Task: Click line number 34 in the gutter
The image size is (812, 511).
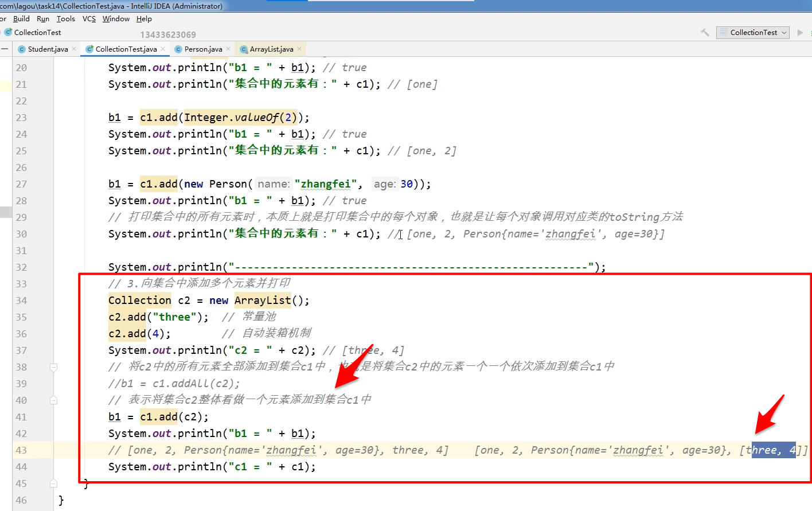Action: [x=21, y=301]
